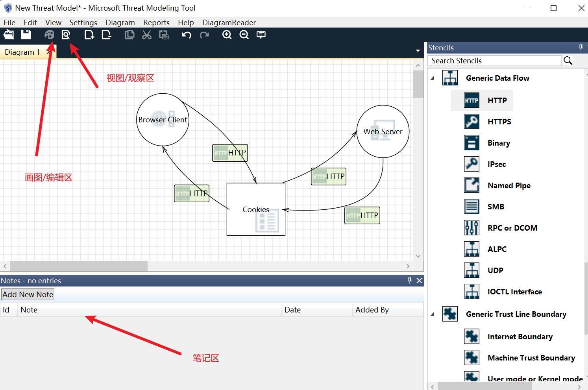The height and width of the screenshot is (390, 588).
Task: Open the File menu
Action: [x=9, y=22]
